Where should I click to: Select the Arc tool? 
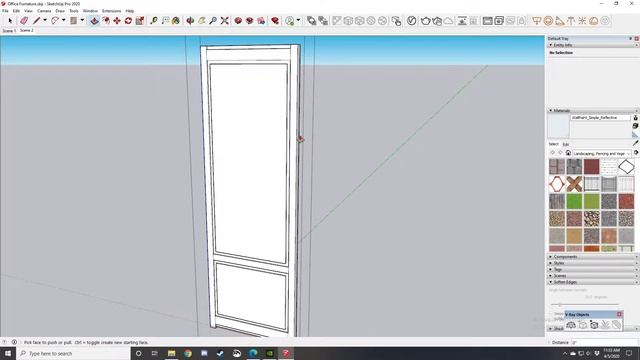[x=55, y=20]
